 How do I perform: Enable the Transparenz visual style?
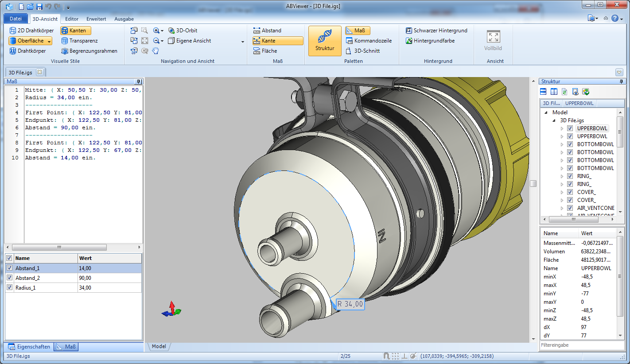79,41
